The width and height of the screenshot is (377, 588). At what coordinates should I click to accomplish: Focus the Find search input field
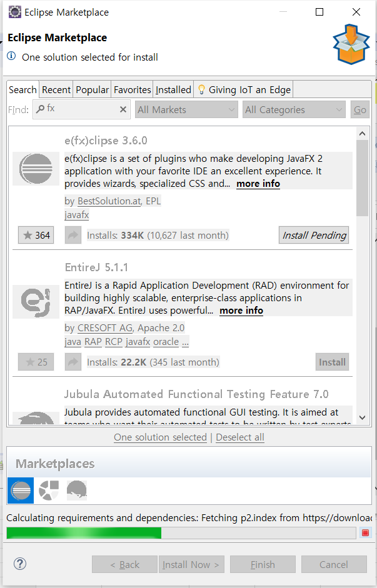tap(82, 109)
